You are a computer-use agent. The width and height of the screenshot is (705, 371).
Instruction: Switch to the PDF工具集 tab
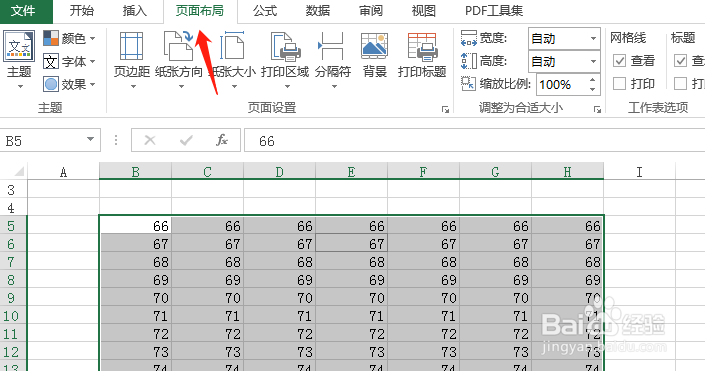coord(494,10)
